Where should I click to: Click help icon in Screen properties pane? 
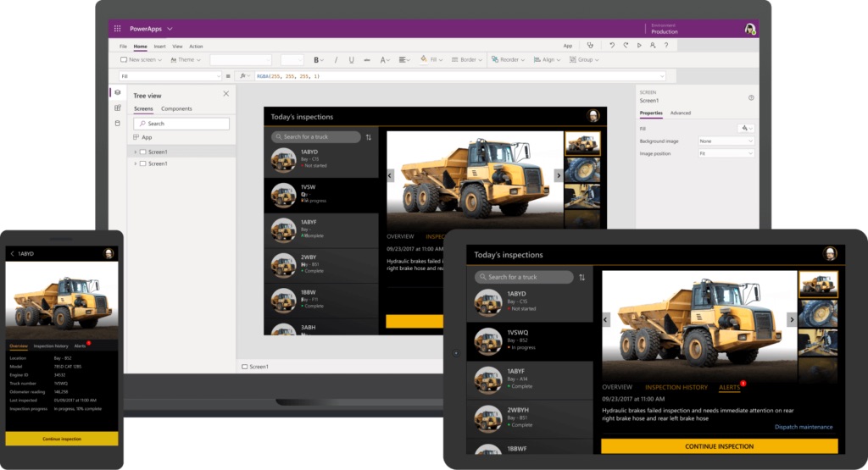pyautogui.click(x=751, y=98)
